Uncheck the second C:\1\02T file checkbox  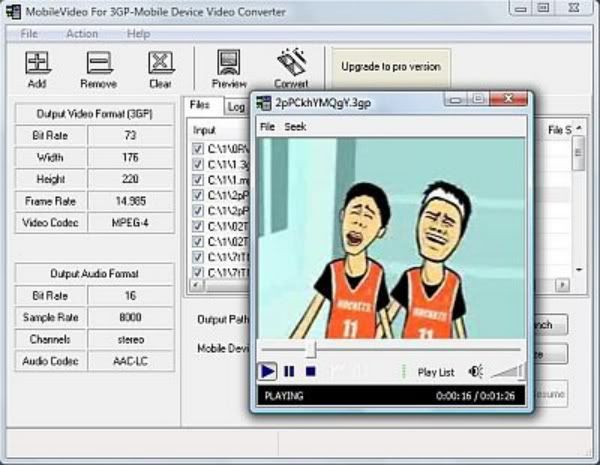197,241
